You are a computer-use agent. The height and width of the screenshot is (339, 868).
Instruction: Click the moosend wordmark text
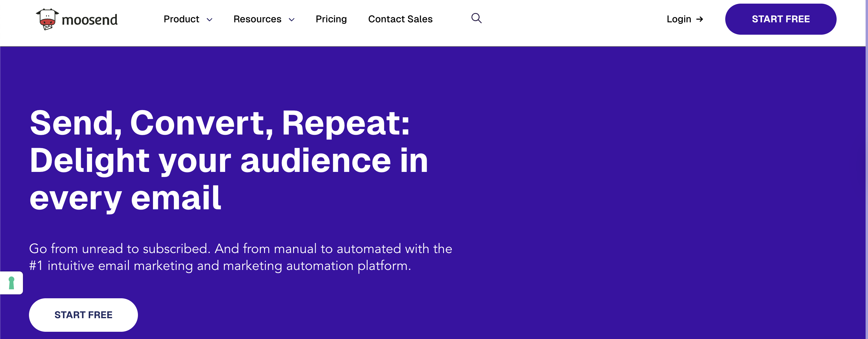(x=90, y=20)
